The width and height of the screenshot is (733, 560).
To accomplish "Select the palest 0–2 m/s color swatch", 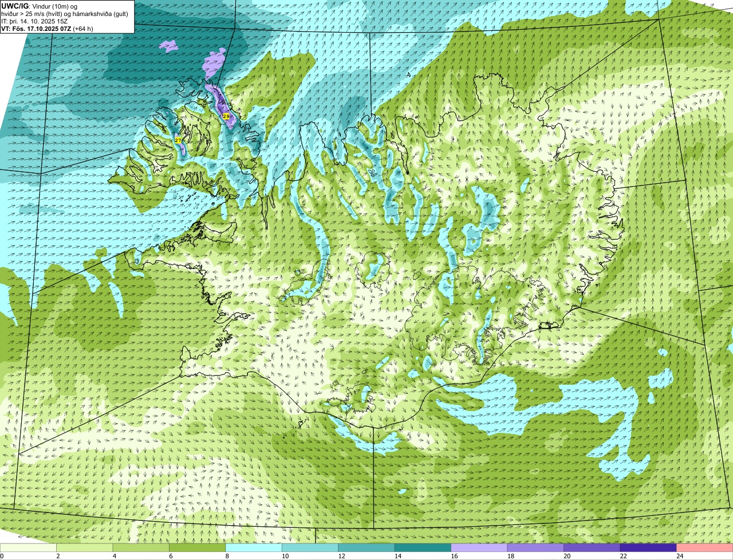I will point(28,547).
